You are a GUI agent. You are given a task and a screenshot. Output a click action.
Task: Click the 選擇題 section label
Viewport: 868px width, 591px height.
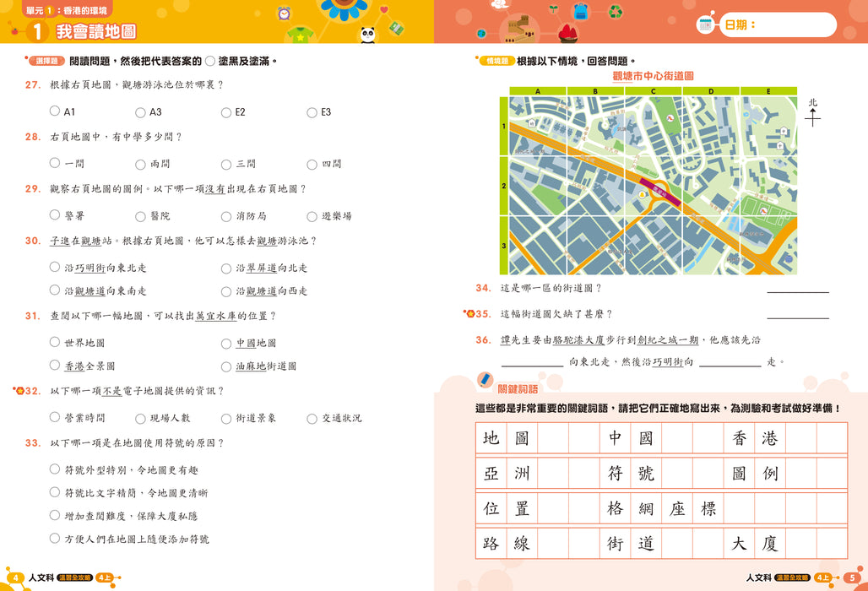[x=46, y=61]
